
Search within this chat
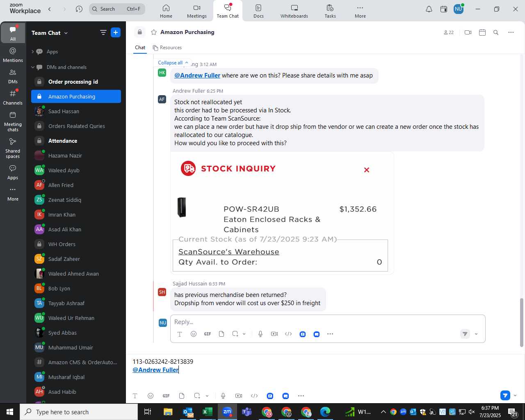pos(496,32)
